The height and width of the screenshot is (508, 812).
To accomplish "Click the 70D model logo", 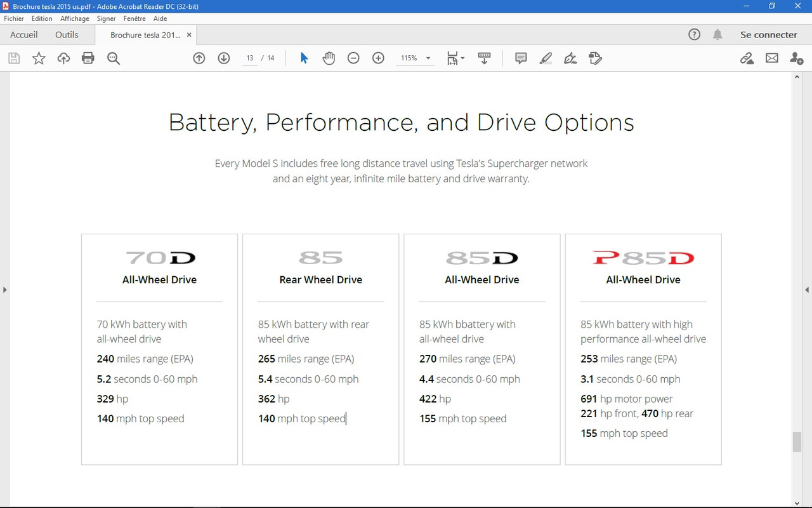I will pyautogui.click(x=160, y=258).
